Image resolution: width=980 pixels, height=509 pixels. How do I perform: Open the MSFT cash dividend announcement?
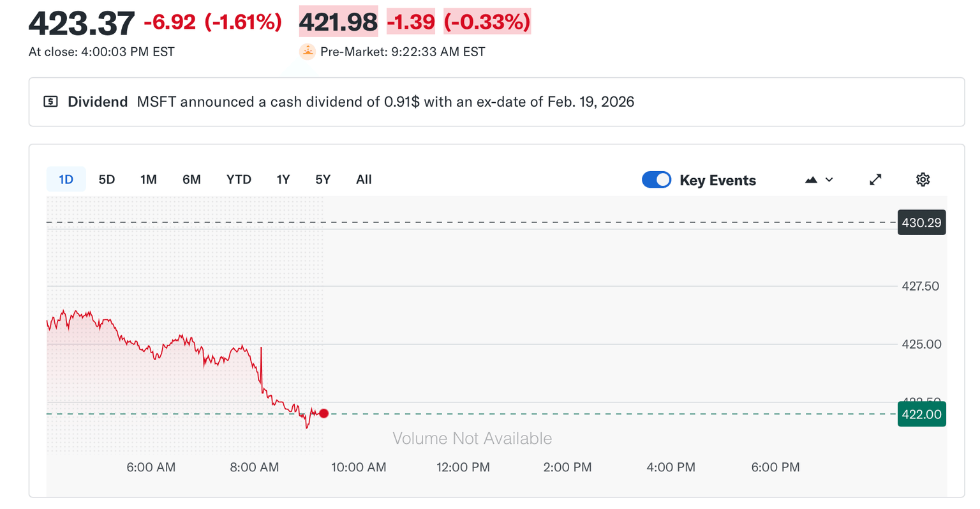point(385,102)
